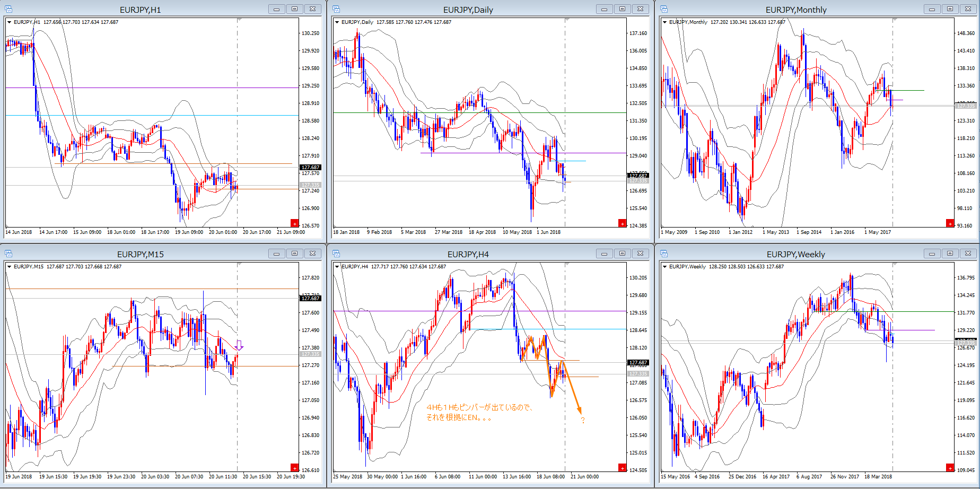
Task: Click red plus icon in H4 chart corner
Action: pos(622,468)
